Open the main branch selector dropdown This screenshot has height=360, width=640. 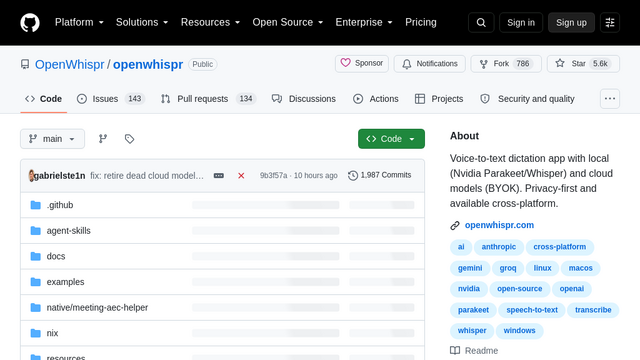(53, 139)
